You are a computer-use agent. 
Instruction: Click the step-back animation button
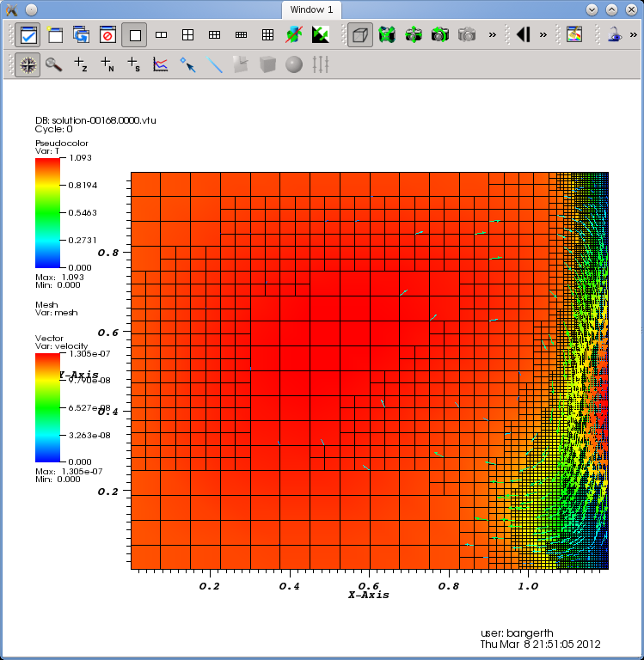point(523,35)
